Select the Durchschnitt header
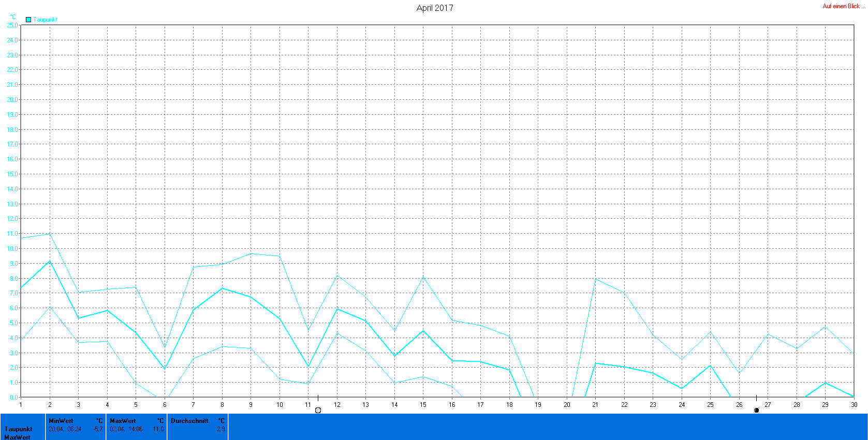Image resolution: width=868 pixels, height=440 pixels. (189, 421)
